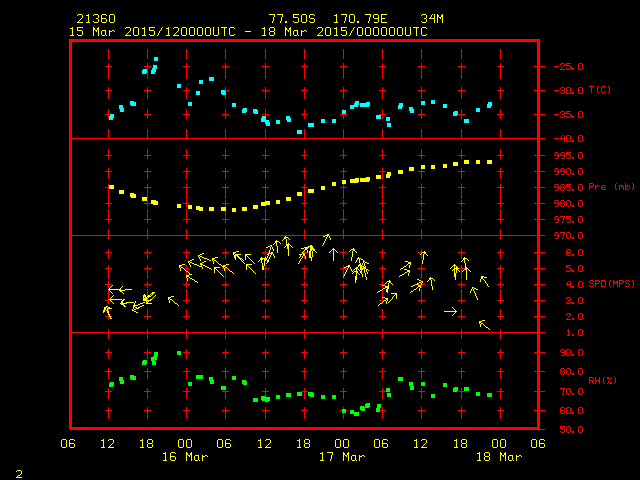Click the "6.0" wind speed tick label
Screen dimensions: 640x480
574,253
